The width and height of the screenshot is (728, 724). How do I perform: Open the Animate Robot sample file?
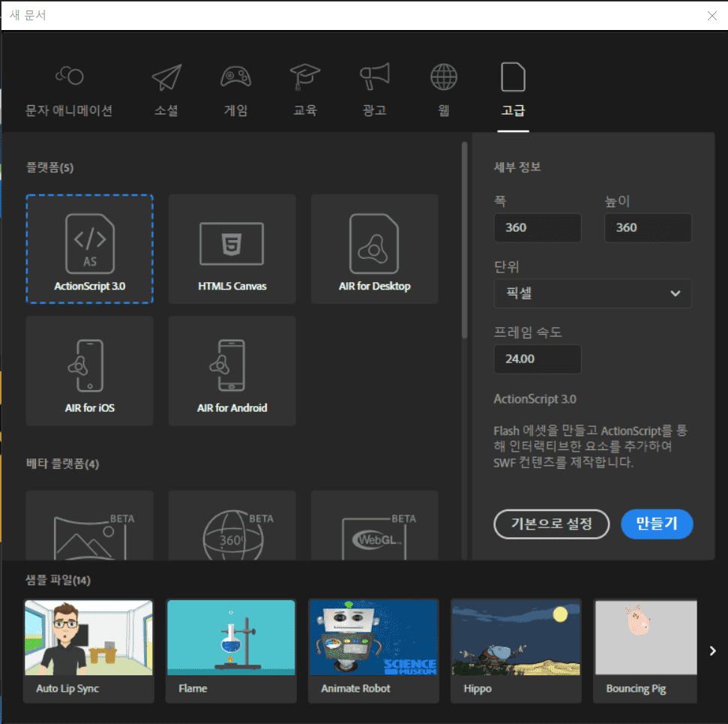point(374,651)
